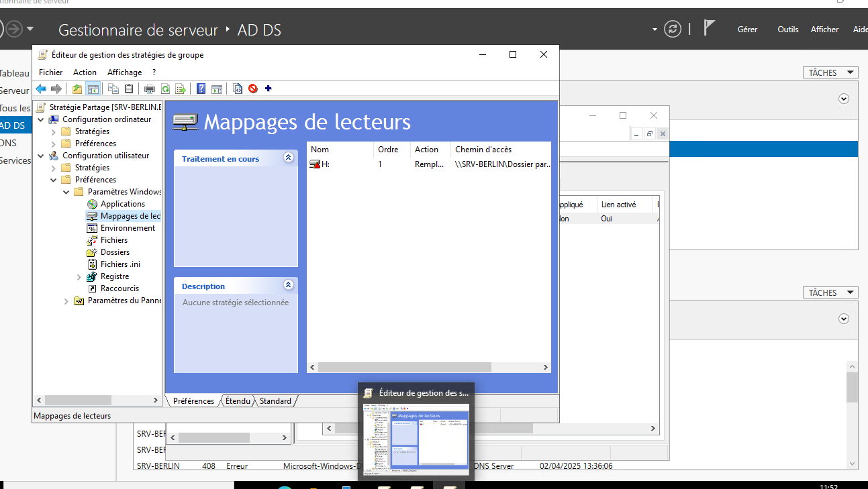Collapse the Description panel chevron
This screenshot has width=868, height=489.
coord(289,285)
